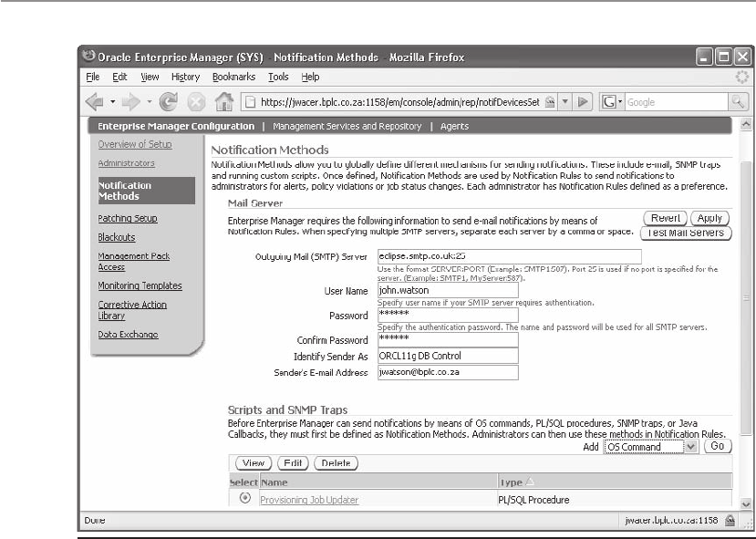Select Notification Methods in the sidebar

[147, 191]
